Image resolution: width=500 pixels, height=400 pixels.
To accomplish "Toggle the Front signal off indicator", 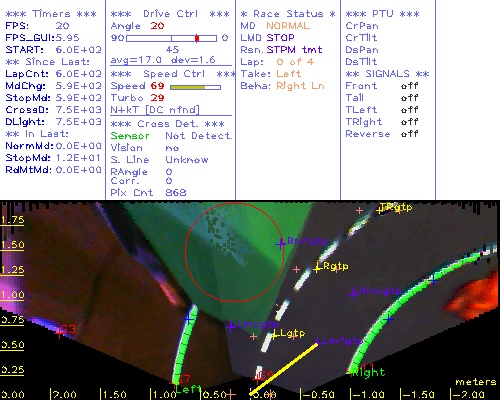I will [409, 86].
